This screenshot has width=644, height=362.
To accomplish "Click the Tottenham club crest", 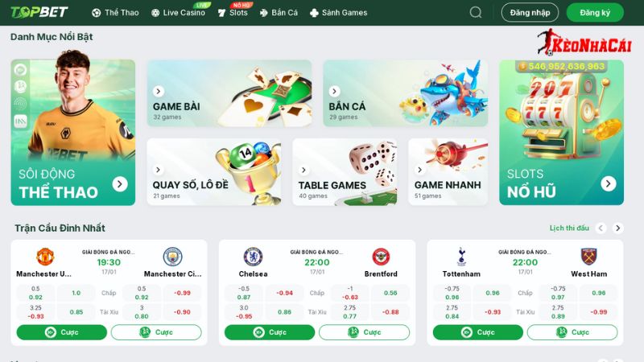I will pos(461,257).
